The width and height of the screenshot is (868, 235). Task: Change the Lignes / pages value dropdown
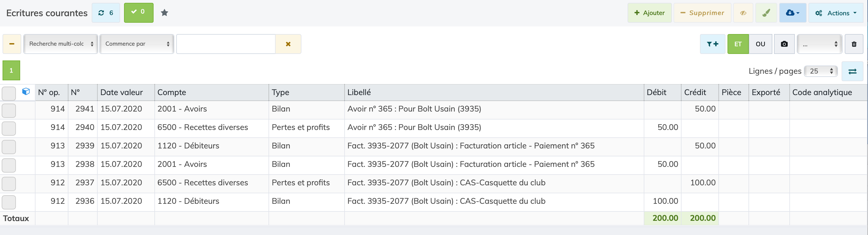pyautogui.click(x=821, y=71)
